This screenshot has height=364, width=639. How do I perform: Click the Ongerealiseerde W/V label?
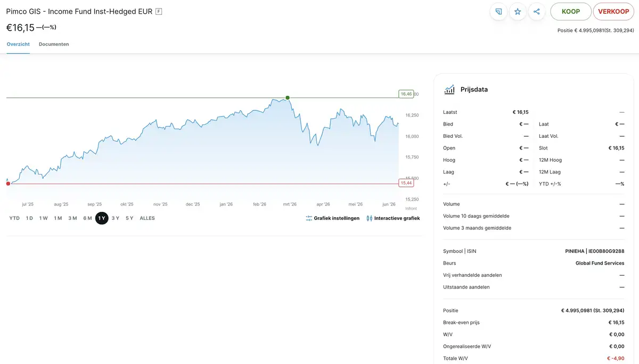pos(467,346)
